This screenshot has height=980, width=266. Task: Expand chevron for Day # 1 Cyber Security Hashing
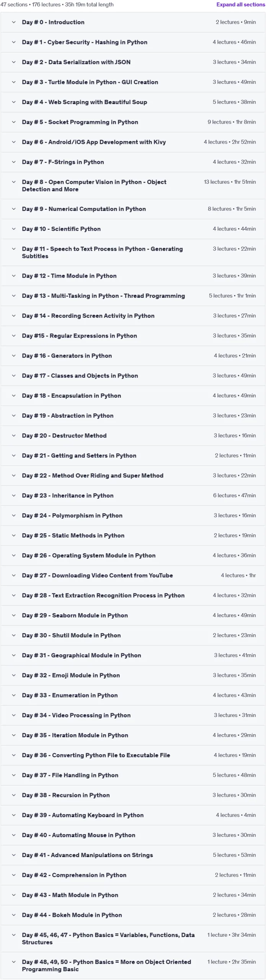(14, 42)
